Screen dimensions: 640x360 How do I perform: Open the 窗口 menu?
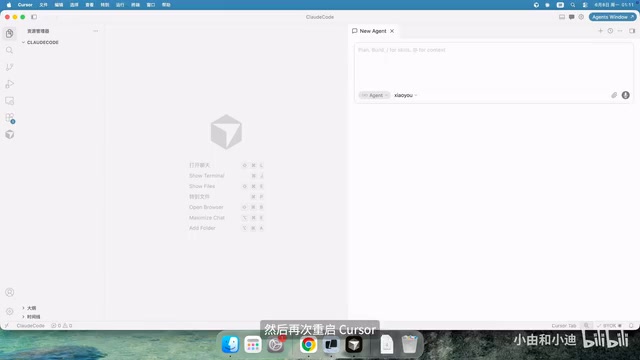(151, 5)
